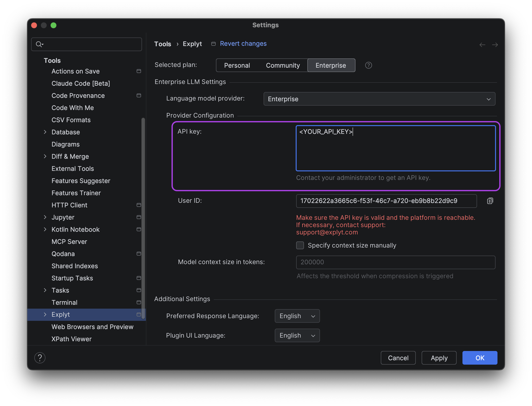Click the Apply button
Viewport: 532px width, 406px height.
coord(439,358)
